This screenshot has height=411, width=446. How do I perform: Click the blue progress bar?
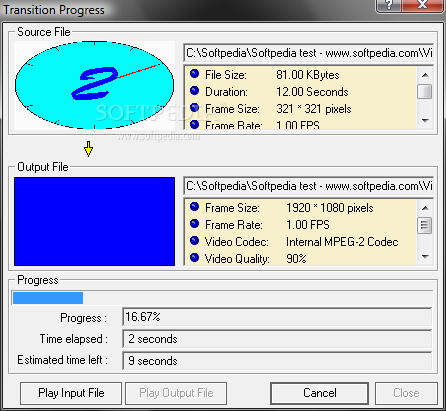[x=222, y=298]
